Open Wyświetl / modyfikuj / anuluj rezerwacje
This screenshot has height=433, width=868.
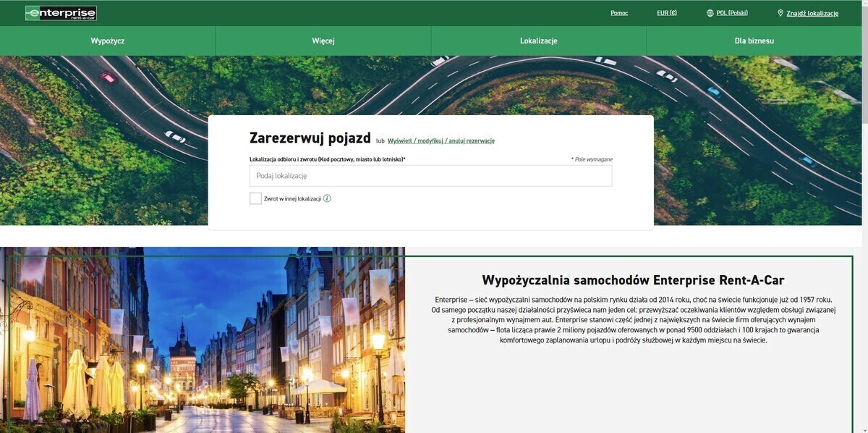coord(441,140)
